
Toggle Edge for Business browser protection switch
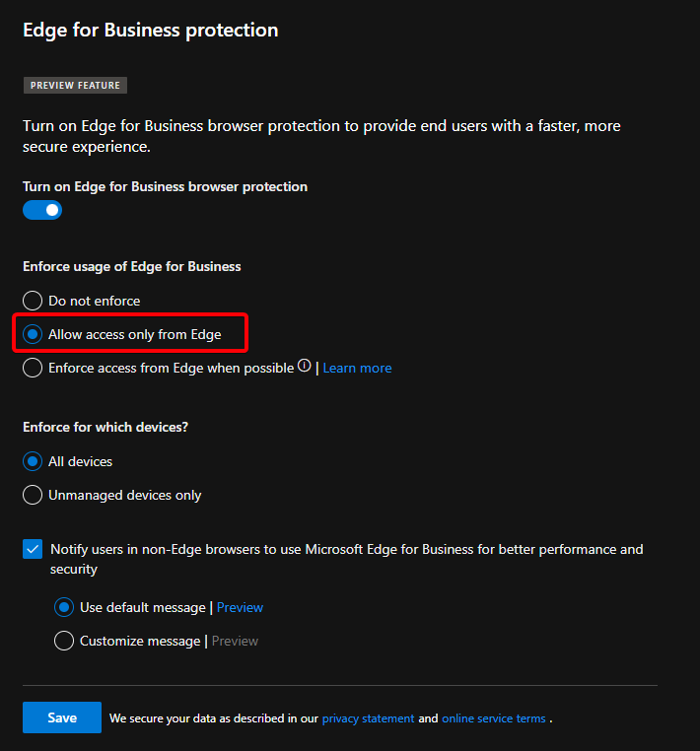coord(42,210)
